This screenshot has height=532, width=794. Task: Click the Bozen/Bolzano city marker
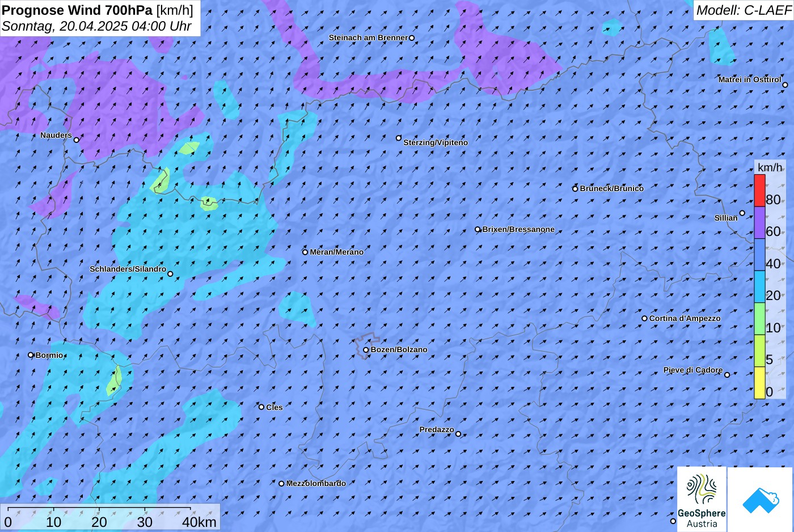coord(366,350)
